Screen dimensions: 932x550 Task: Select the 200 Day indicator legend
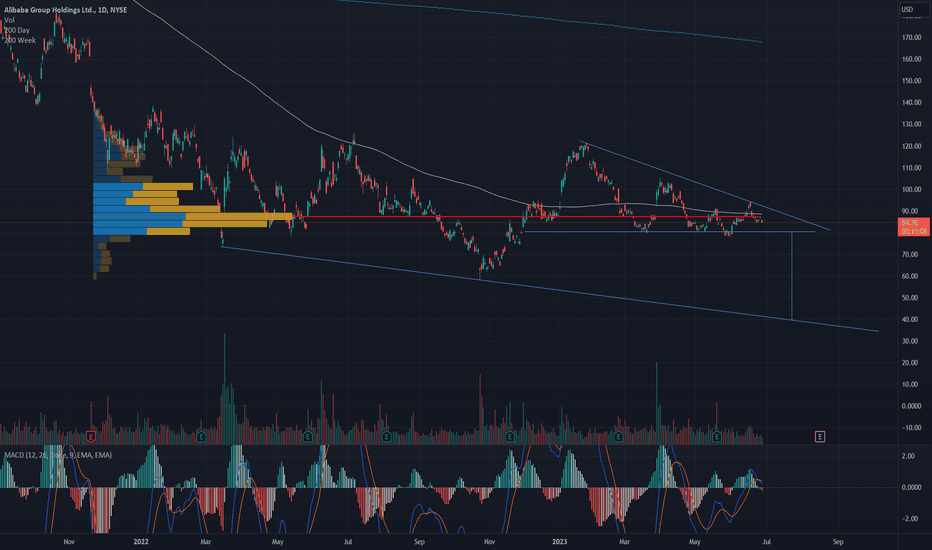[17, 30]
